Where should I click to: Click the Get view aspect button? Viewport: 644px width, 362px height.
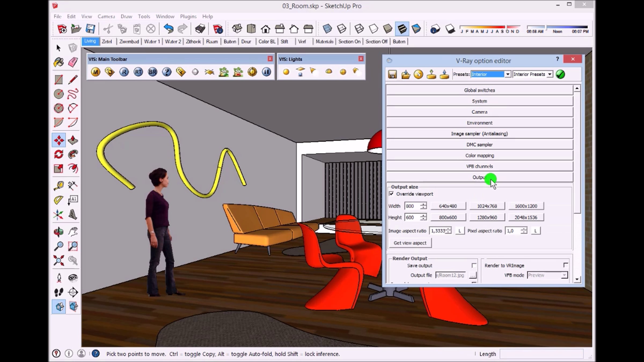point(410,243)
